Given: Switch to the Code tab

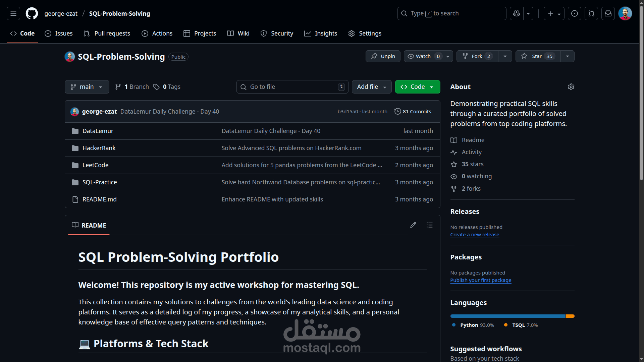Looking at the screenshot, I should coord(22,34).
